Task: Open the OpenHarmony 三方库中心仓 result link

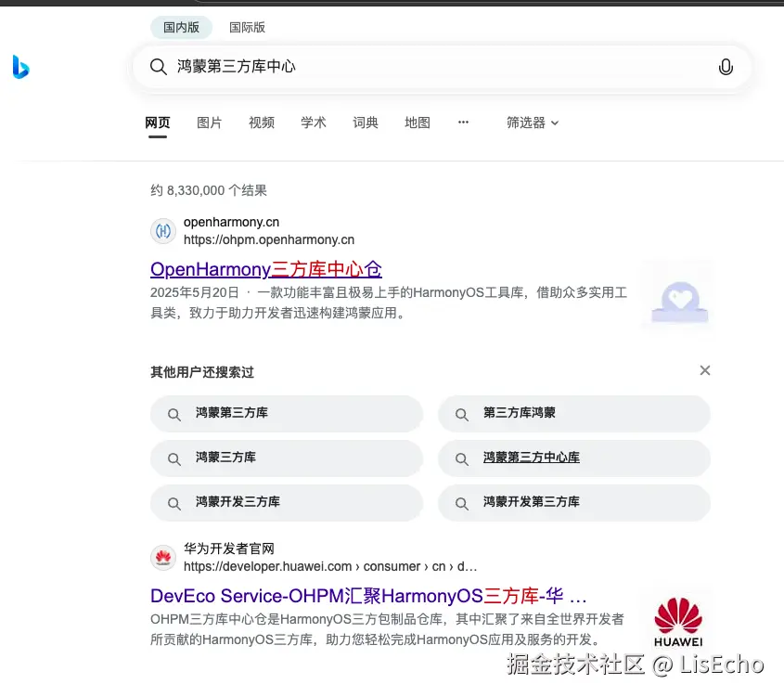Action: coord(266,269)
